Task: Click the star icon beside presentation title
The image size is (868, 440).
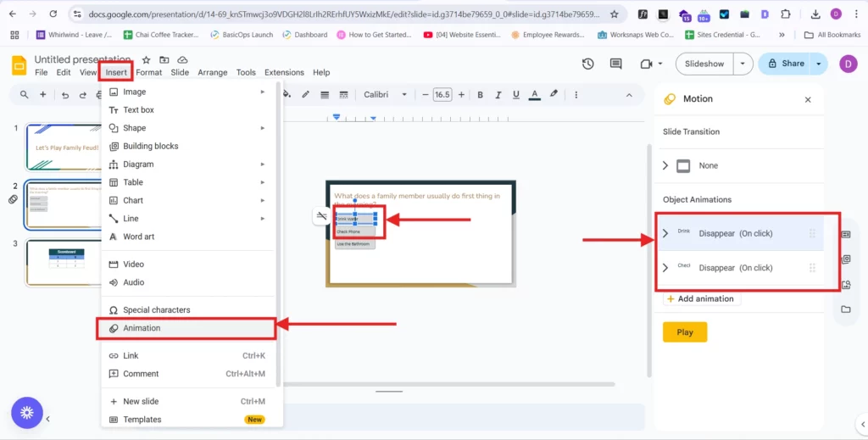Action: 146,60
